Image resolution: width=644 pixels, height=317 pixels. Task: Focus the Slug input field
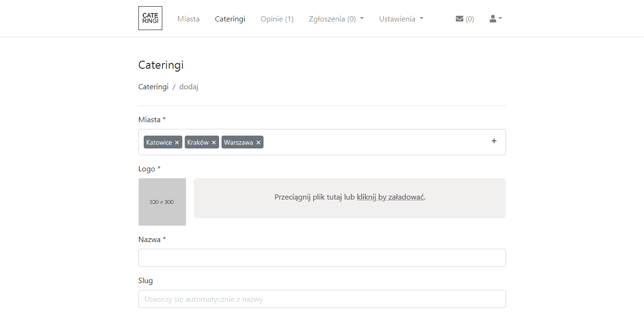tap(322, 299)
